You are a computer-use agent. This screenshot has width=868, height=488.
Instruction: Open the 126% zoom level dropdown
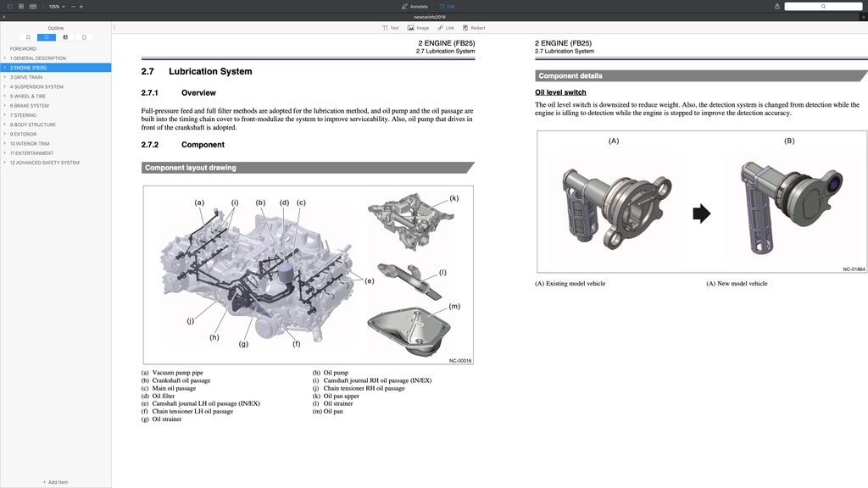[56, 6]
